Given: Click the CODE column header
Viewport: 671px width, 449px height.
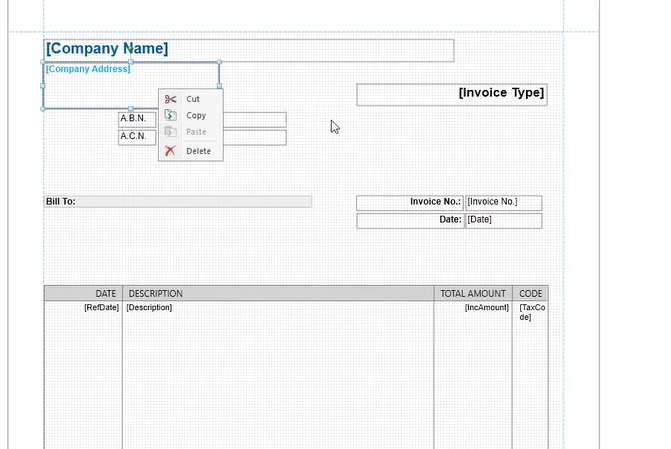Looking at the screenshot, I should pos(530,294).
